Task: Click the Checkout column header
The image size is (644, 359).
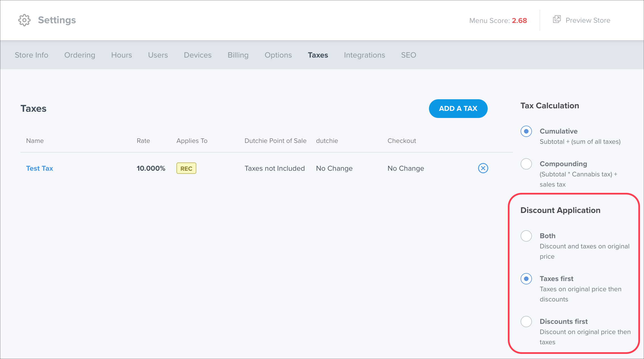Action: tap(402, 141)
